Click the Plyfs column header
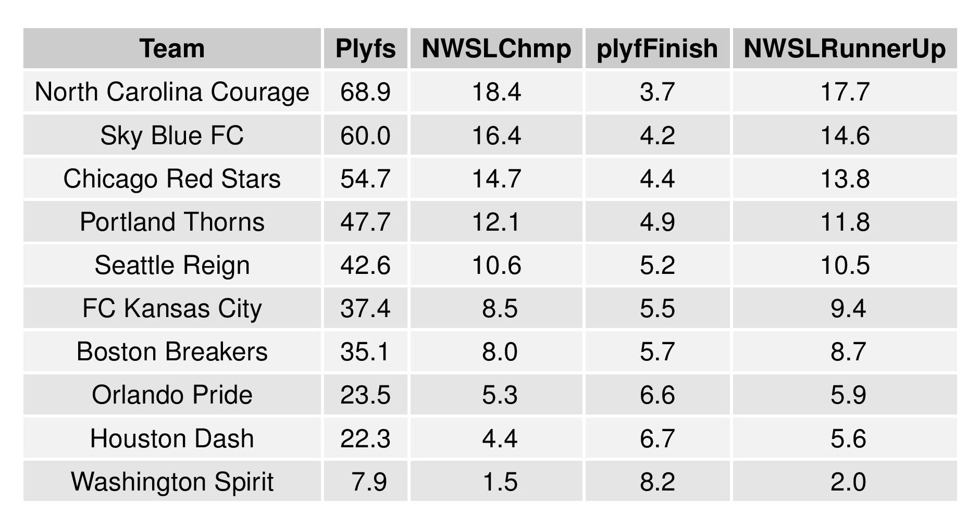The height and width of the screenshot is (528, 980). [365, 48]
